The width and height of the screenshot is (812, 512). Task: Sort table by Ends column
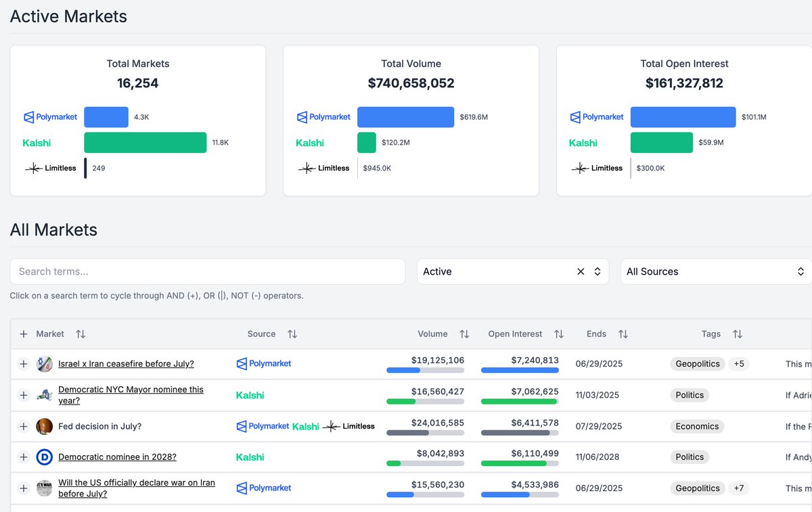coord(623,334)
